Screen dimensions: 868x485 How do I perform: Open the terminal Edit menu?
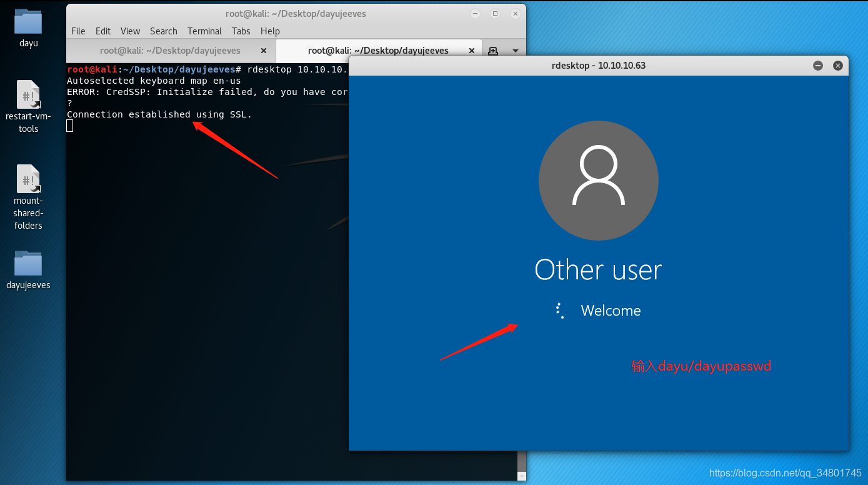click(103, 31)
